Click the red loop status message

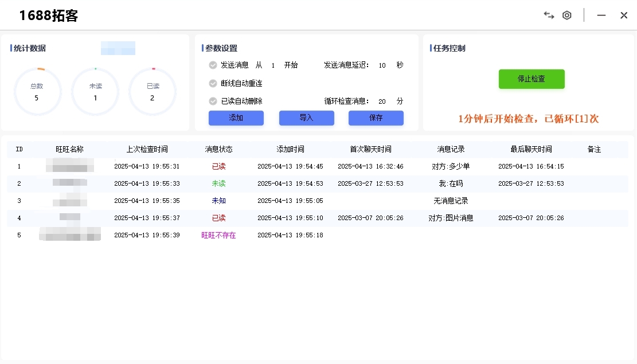point(528,119)
